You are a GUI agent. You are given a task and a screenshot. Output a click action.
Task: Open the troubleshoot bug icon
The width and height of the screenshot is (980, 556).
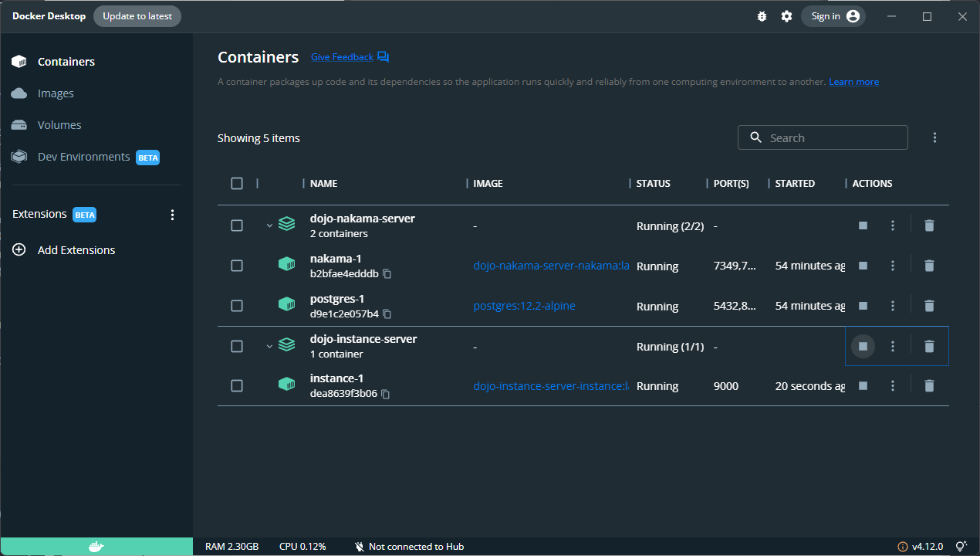pos(762,16)
